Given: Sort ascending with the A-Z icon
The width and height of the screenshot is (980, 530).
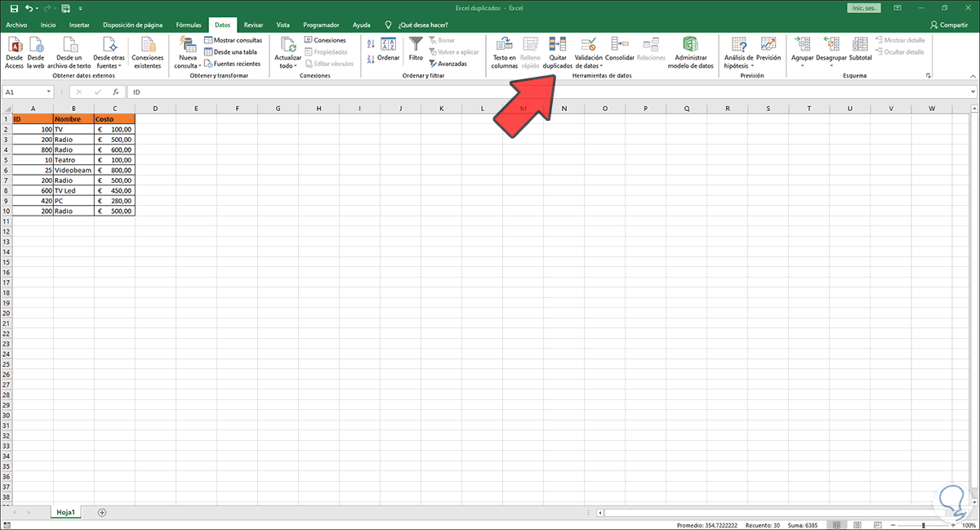Looking at the screenshot, I should (371, 43).
